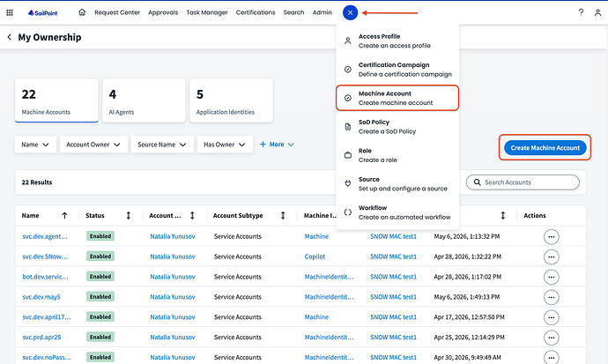This screenshot has height=364, width=608.
Task: Open Task Manager in top navigation
Action: point(207,12)
